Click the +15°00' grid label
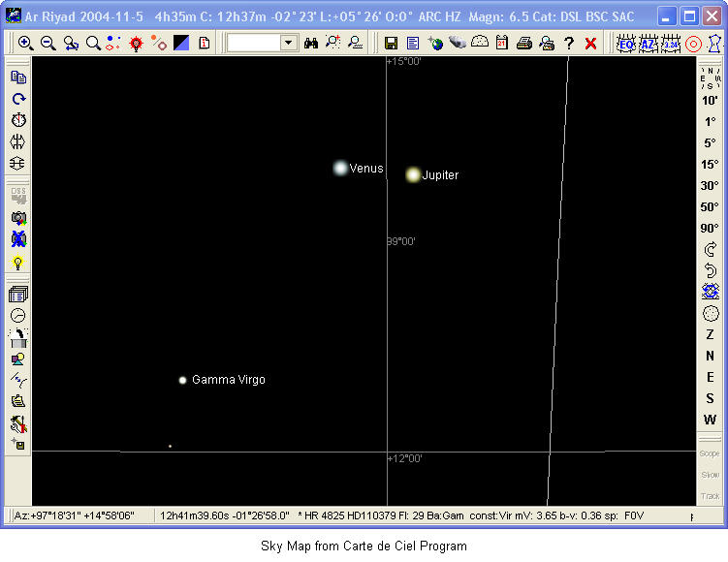The height and width of the screenshot is (562, 728). (x=404, y=61)
